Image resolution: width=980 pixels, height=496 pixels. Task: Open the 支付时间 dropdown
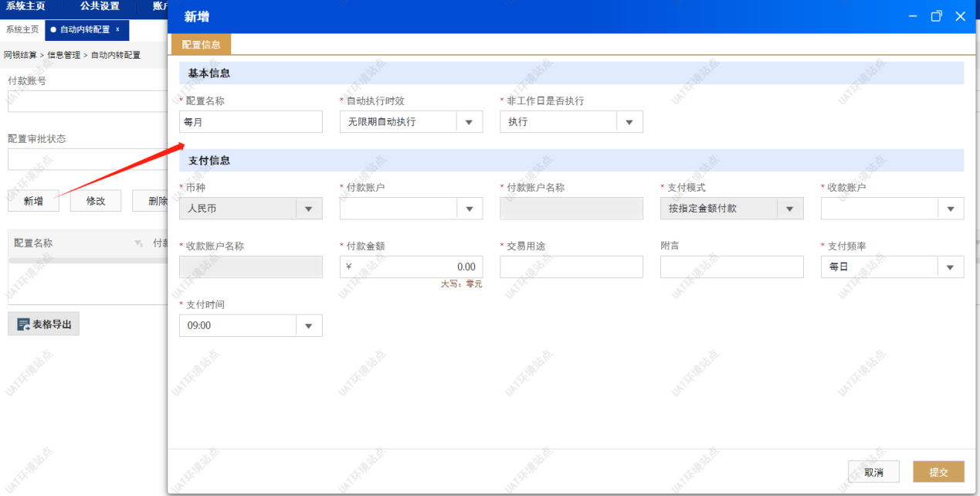pyautogui.click(x=309, y=326)
